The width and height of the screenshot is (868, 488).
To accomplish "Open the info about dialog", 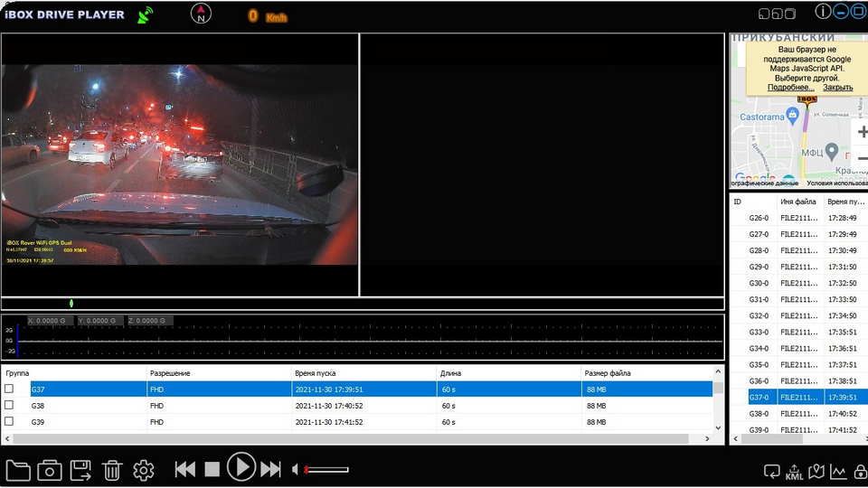I will [823, 11].
